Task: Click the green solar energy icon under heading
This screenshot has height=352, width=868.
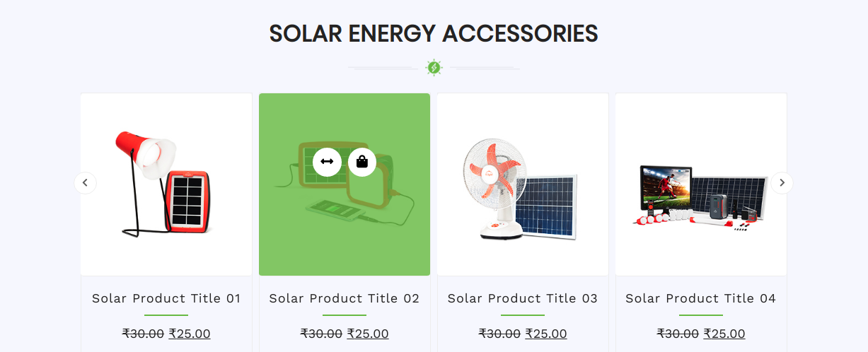Action: coord(434,68)
